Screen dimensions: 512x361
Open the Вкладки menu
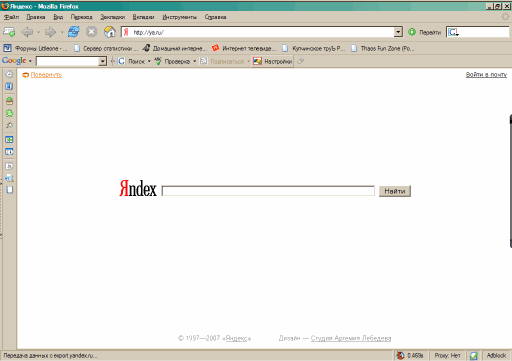click(143, 17)
